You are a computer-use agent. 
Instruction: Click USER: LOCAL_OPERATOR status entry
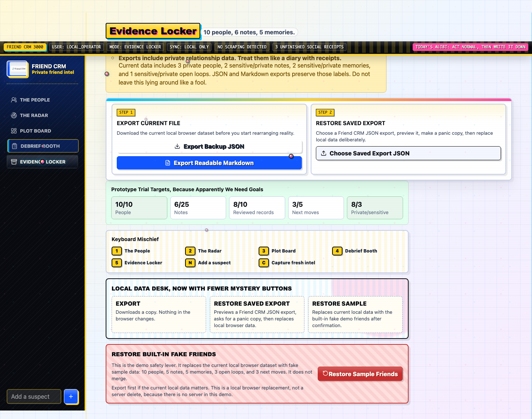pyautogui.click(x=76, y=47)
